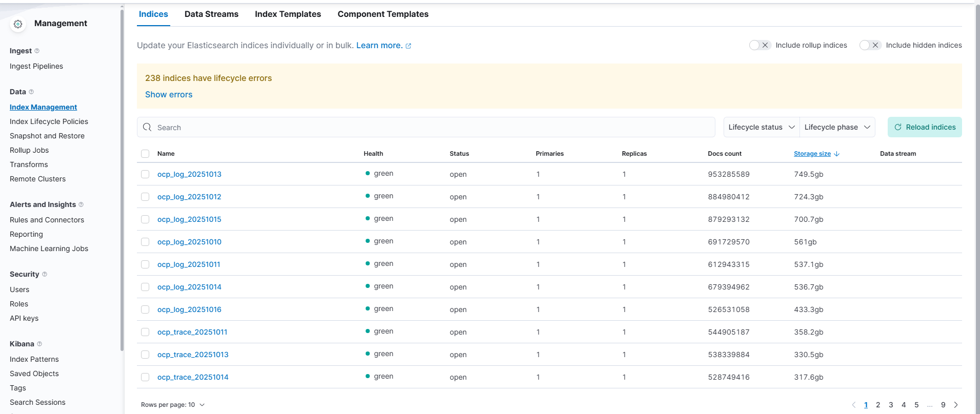Switch to the Data Streams tab
The width and height of the screenshot is (980, 414).
[x=211, y=14]
